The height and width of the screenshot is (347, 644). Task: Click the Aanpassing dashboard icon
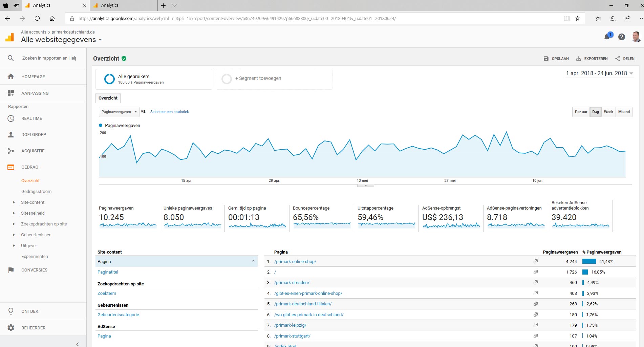coord(11,93)
